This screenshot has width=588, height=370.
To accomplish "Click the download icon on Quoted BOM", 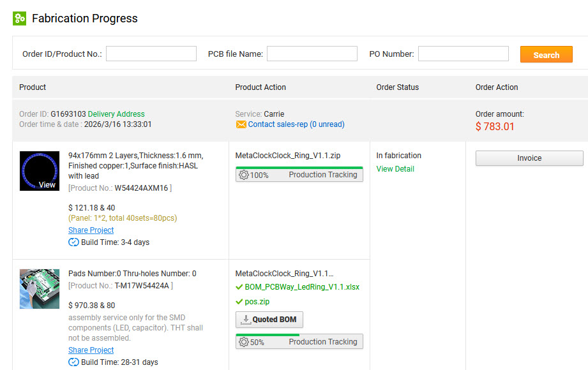I will point(246,320).
